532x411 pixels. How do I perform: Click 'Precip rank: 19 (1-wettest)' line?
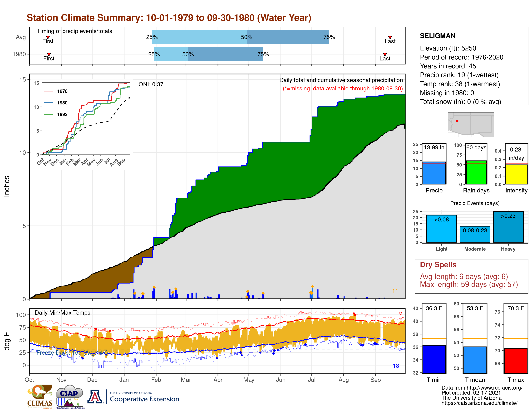(x=459, y=75)
